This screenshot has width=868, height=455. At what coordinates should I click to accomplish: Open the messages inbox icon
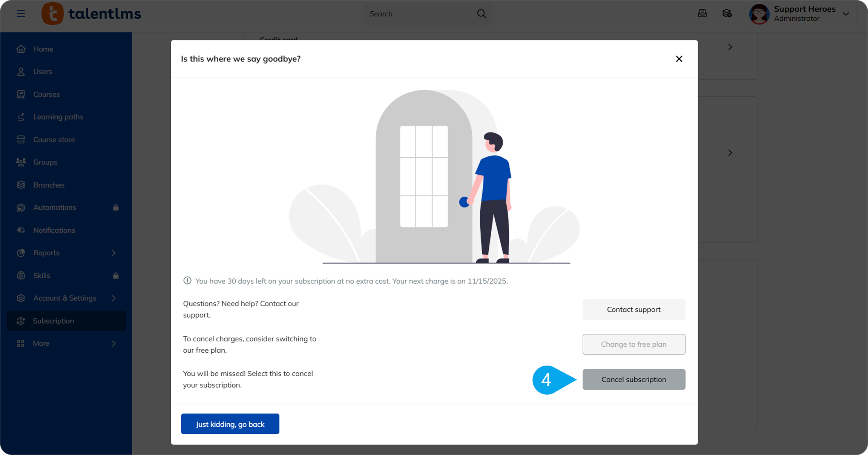(x=702, y=14)
